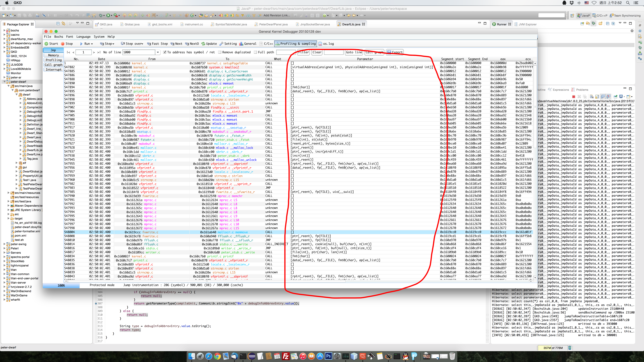The image size is (644, 362).
Task: Collapse the peter-dwarf project node
Action: 5,82
